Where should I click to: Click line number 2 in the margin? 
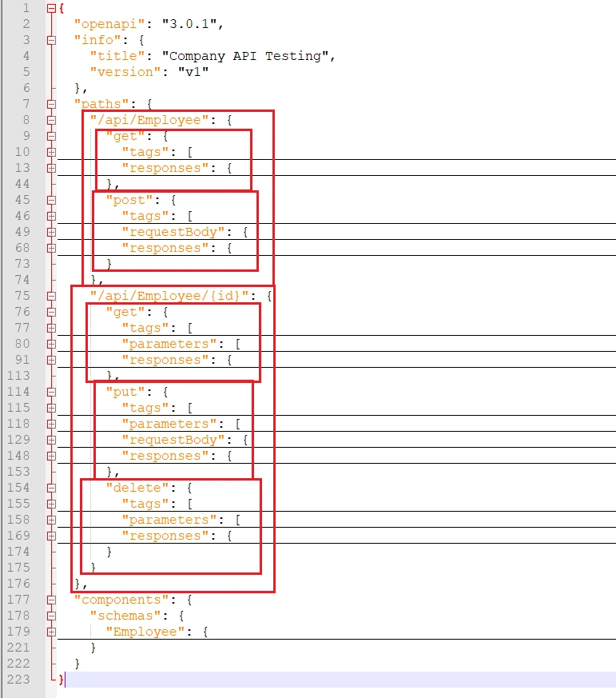pos(26,24)
